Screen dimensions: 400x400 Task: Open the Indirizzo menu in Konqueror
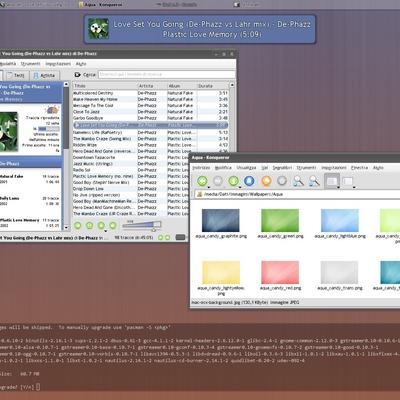click(x=201, y=168)
